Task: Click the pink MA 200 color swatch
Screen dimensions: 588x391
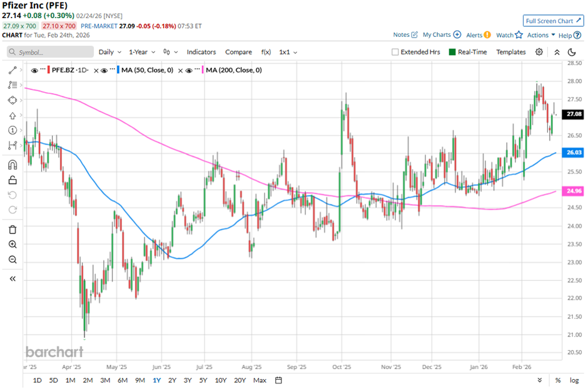Action: point(203,70)
